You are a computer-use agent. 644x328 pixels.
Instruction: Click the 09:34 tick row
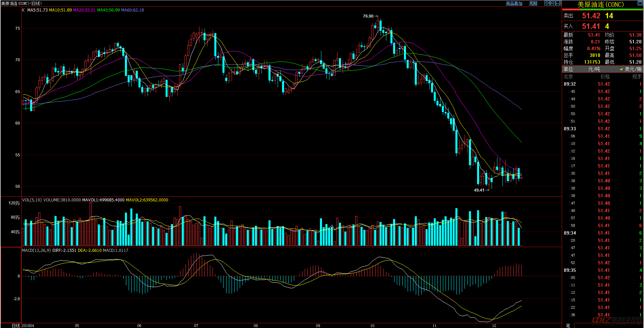pos(603,233)
